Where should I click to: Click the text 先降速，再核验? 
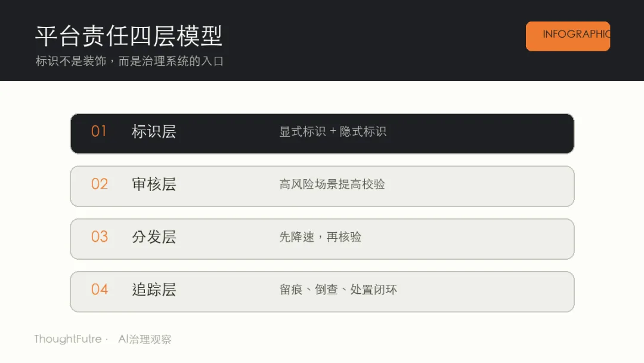pos(320,237)
